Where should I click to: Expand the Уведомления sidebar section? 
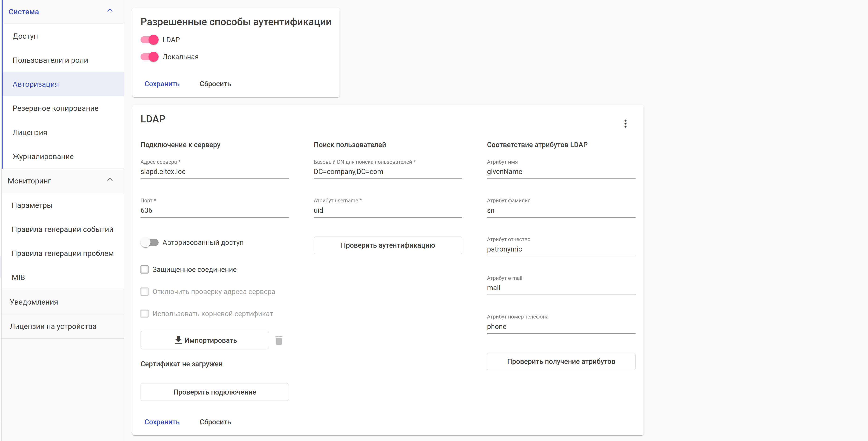point(34,302)
